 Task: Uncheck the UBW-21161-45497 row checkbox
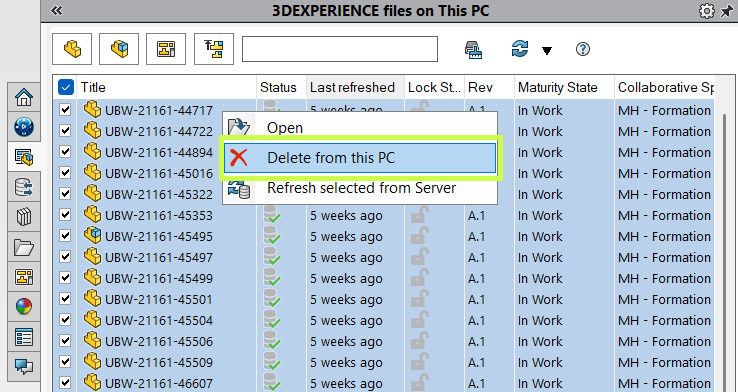click(65, 256)
